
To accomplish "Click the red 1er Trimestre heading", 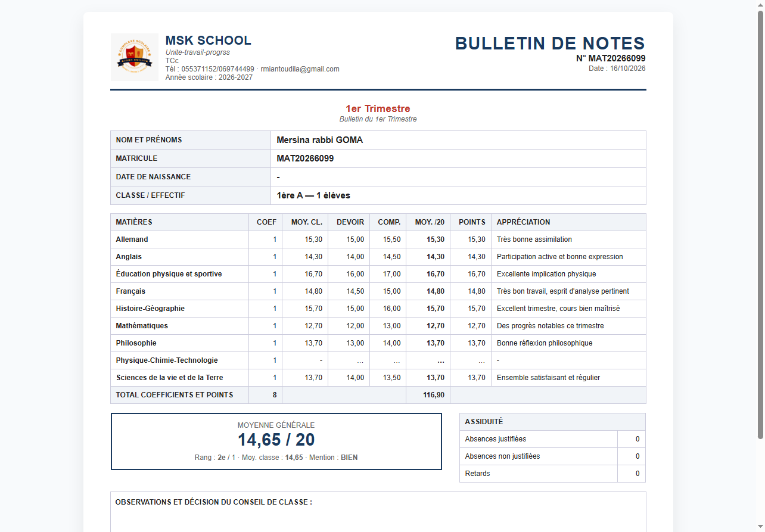I will coord(378,108).
